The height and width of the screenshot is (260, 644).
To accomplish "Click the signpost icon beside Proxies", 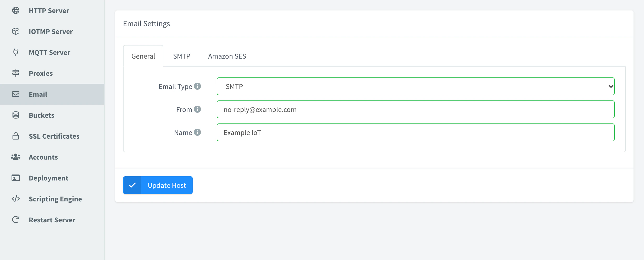I will (16, 73).
